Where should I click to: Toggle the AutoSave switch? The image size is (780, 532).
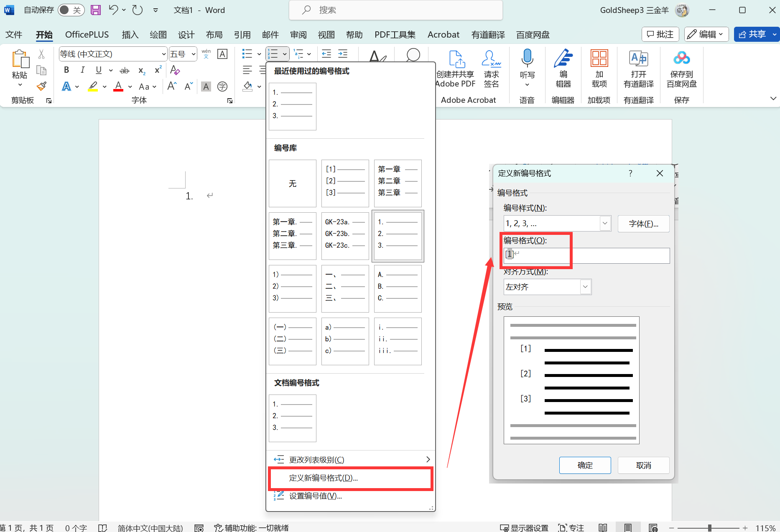pos(70,10)
